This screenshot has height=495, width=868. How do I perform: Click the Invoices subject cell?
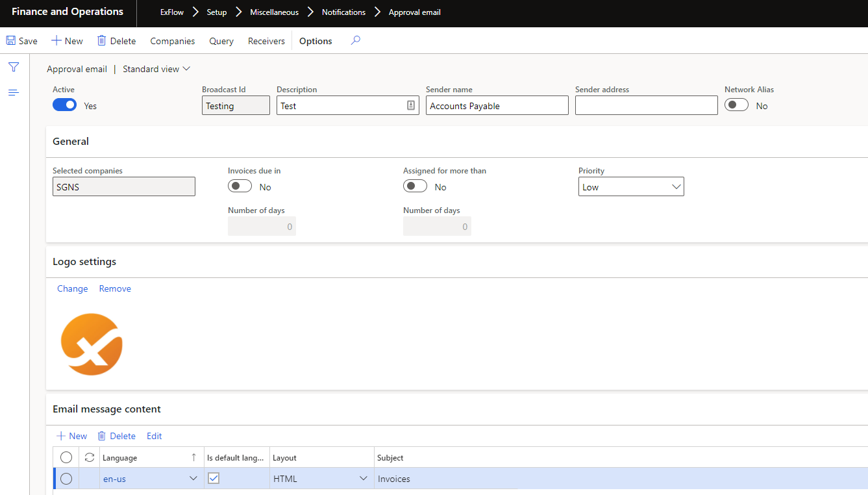point(621,479)
